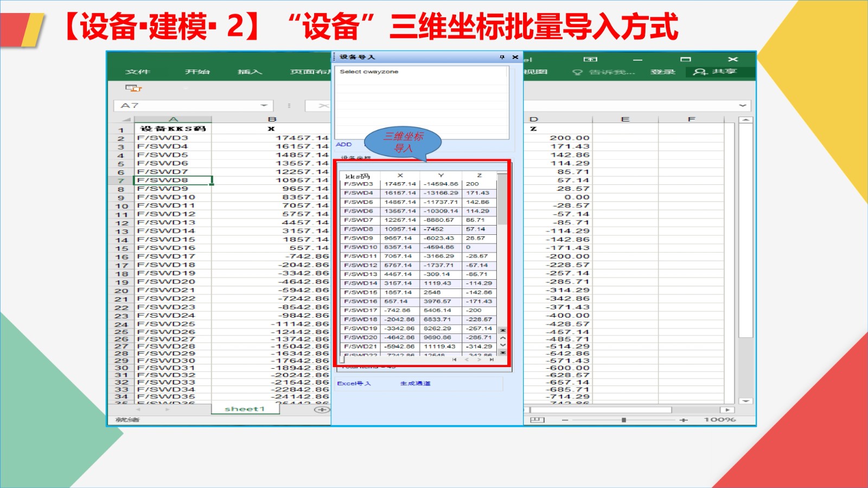Open the 插入 ribbon tab
This screenshot has width=868, height=488.
[x=250, y=72]
